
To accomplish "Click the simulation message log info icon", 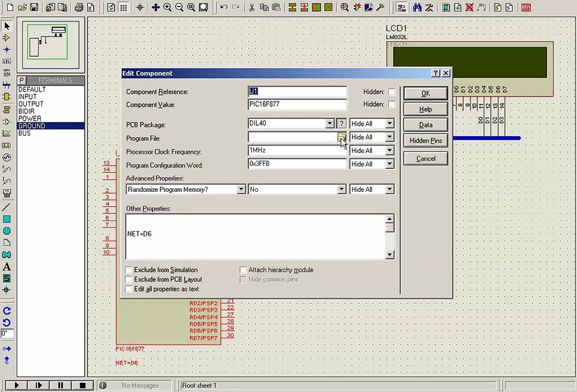I will 102,385.
